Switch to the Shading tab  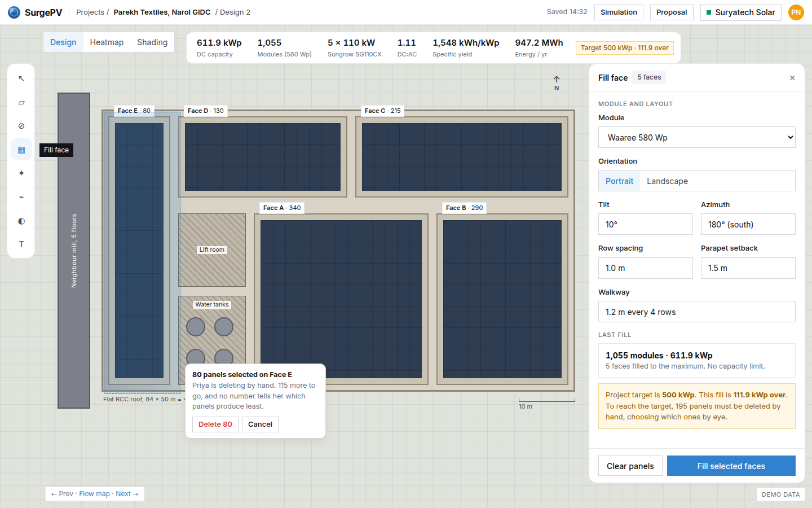tap(152, 42)
